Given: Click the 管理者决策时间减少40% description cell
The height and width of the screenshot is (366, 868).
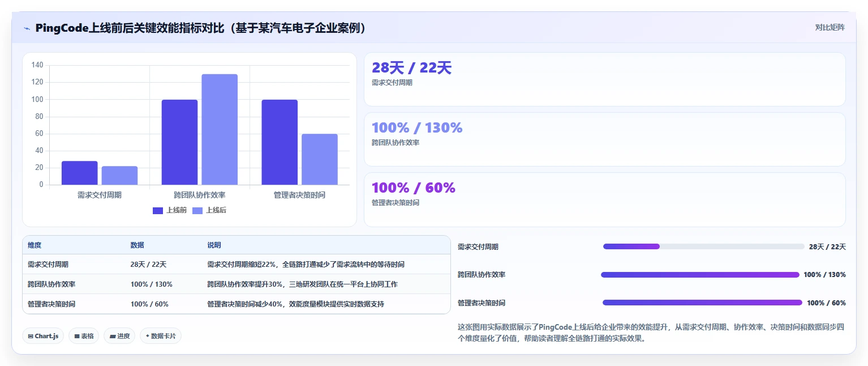Looking at the screenshot, I should point(295,304).
